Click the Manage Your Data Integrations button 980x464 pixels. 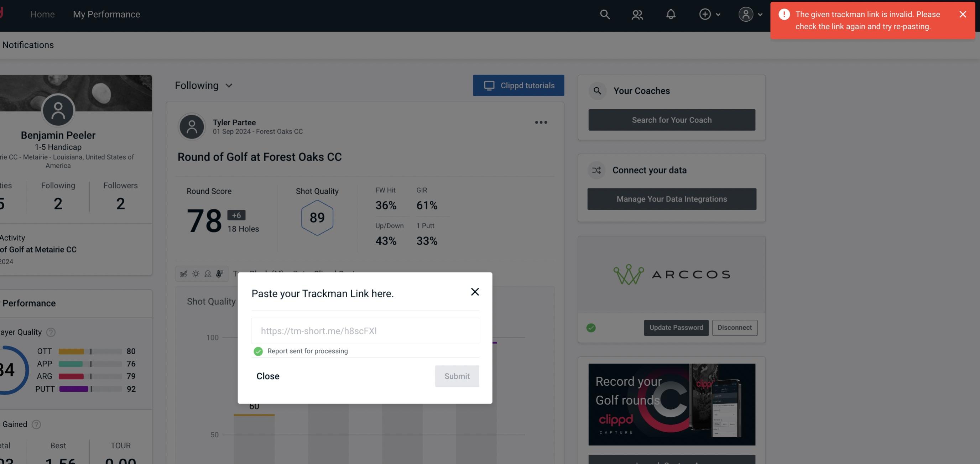tap(672, 199)
